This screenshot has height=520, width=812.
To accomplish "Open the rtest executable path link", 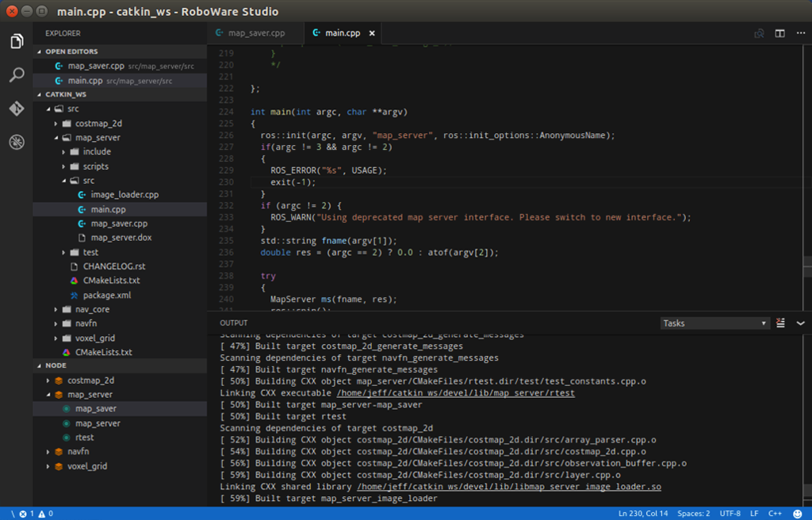I will [456, 393].
